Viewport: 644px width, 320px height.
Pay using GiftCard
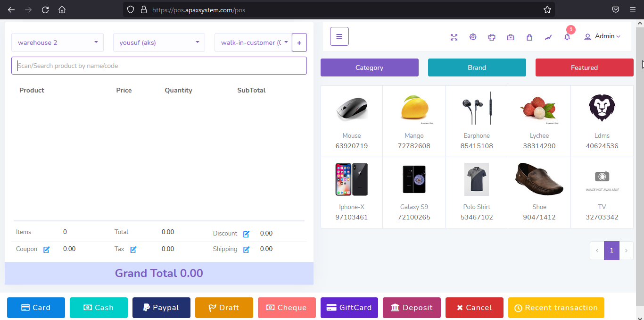[x=349, y=308]
